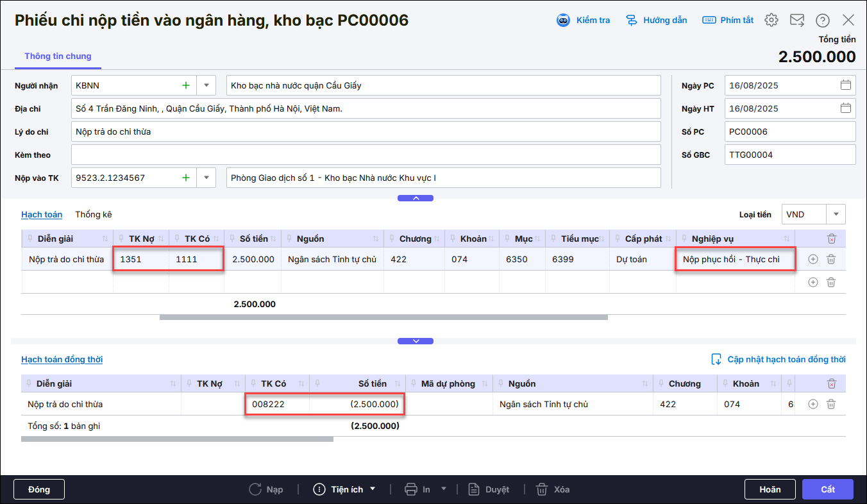Image resolution: width=867 pixels, height=504 pixels.
Task: Click the Đóng button
Action: click(x=39, y=489)
